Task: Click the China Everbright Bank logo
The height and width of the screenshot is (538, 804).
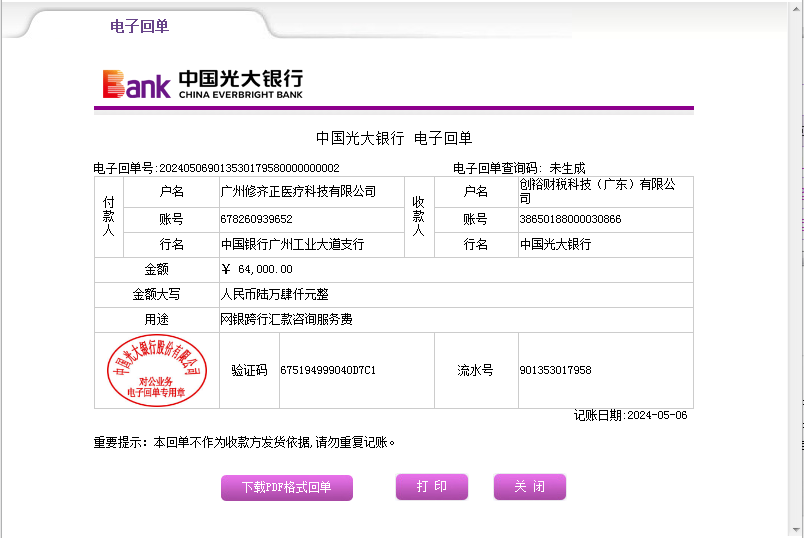Action: 203,84
